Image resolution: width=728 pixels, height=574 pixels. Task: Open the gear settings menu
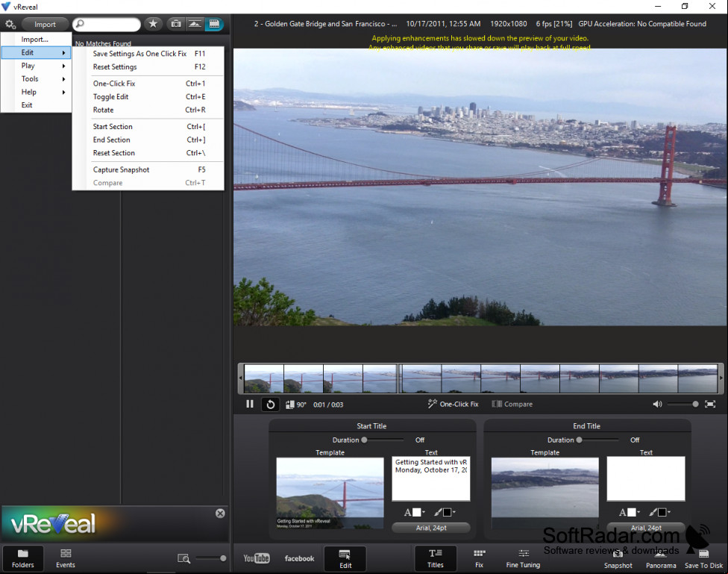(10, 24)
